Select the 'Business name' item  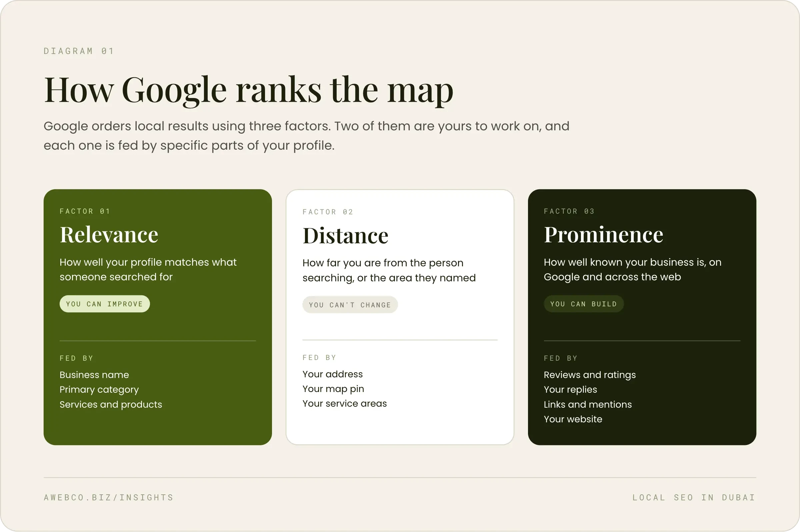point(94,375)
